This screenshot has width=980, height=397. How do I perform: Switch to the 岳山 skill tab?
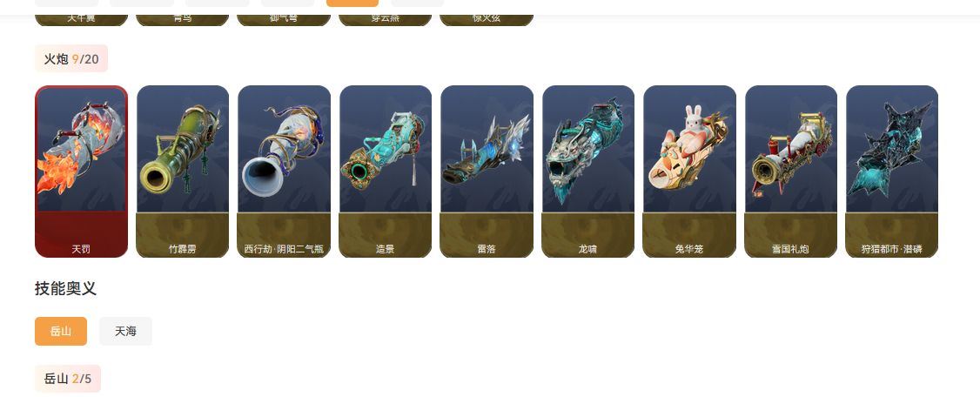(61, 332)
